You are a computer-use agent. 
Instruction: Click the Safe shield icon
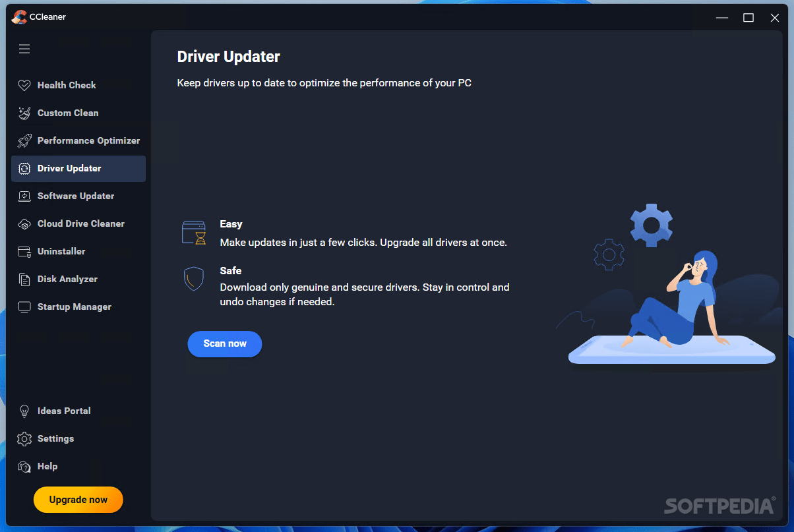pyautogui.click(x=194, y=278)
